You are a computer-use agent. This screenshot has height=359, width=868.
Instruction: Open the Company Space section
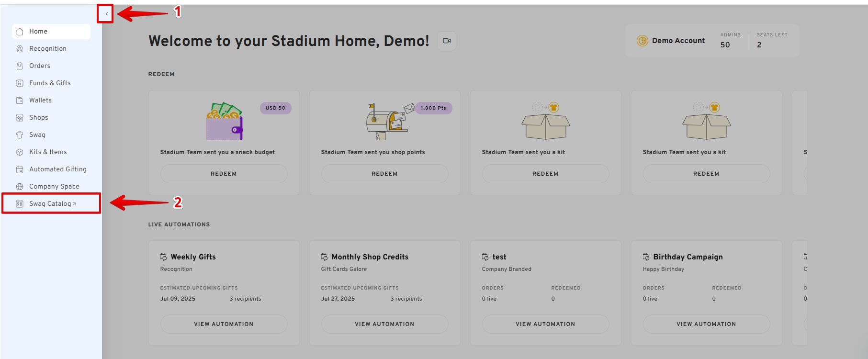click(54, 187)
